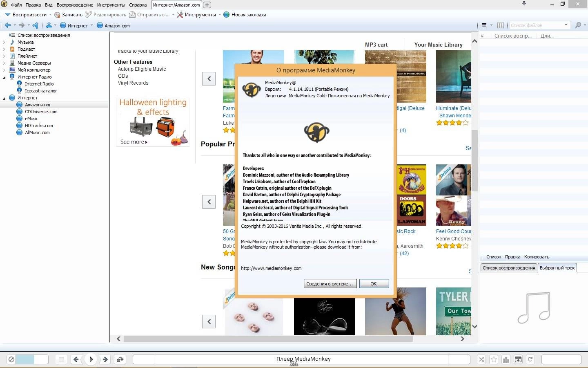Switch to the Список воспроизведения tab at right

pyautogui.click(x=509, y=268)
